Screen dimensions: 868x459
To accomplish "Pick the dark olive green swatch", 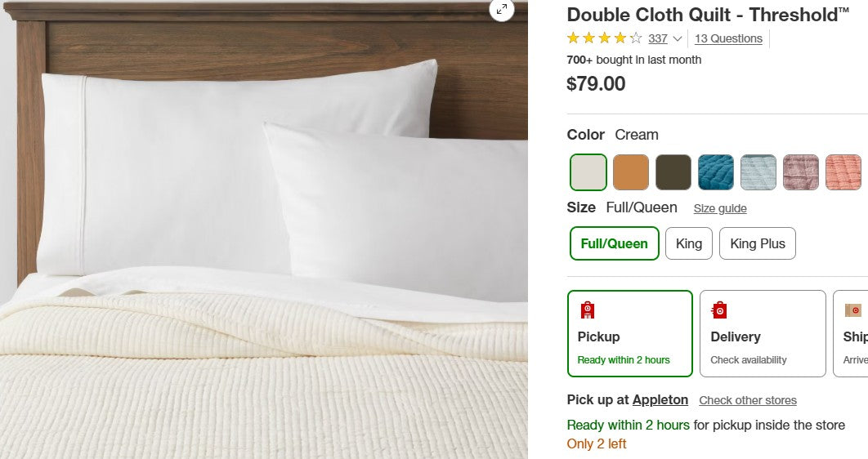I will point(673,172).
